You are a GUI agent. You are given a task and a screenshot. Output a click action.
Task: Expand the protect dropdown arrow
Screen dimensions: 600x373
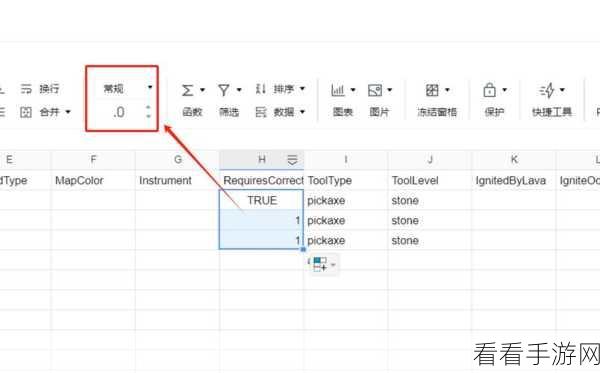pyautogui.click(x=505, y=90)
